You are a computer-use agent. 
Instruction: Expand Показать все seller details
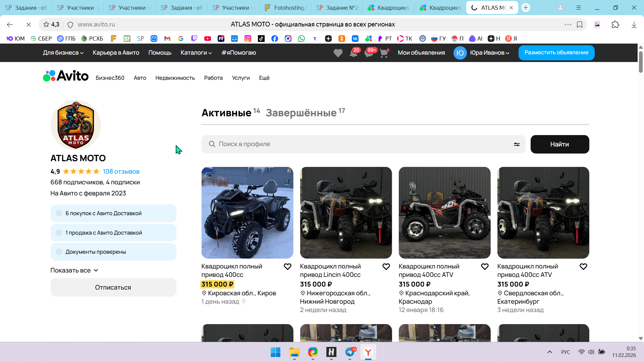[74, 270]
